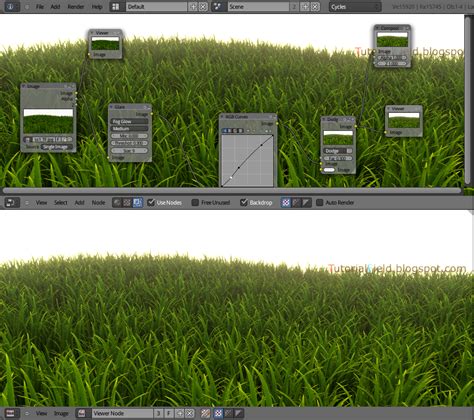Click the Default screen layout name field
This screenshot has height=420, width=474.
157,7
